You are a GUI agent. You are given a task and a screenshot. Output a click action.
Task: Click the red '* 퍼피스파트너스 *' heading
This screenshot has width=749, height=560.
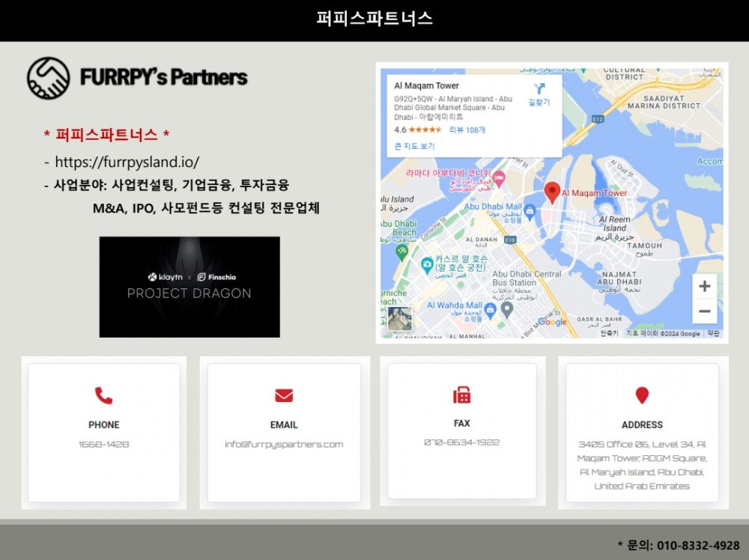coord(106,135)
